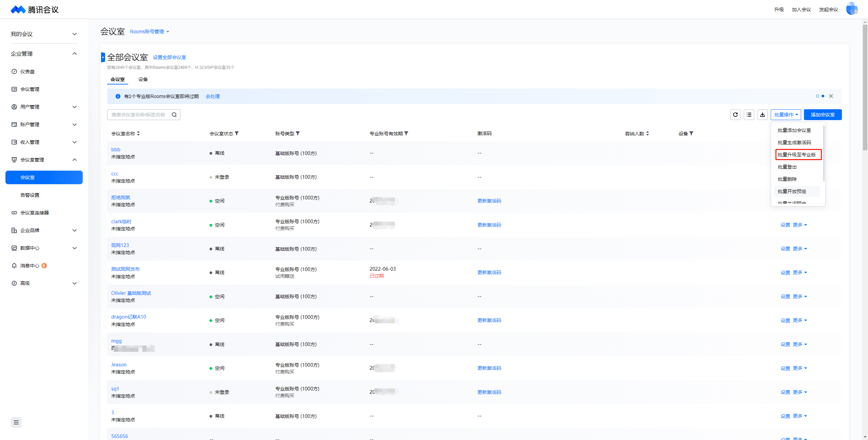
Task: Open the column settings list icon
Action: coord(749,115)
